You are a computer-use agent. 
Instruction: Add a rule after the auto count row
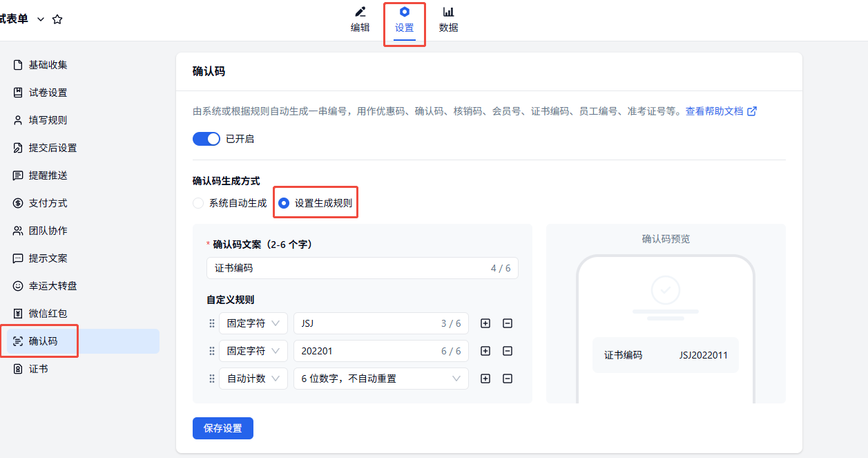coord(485,379)
